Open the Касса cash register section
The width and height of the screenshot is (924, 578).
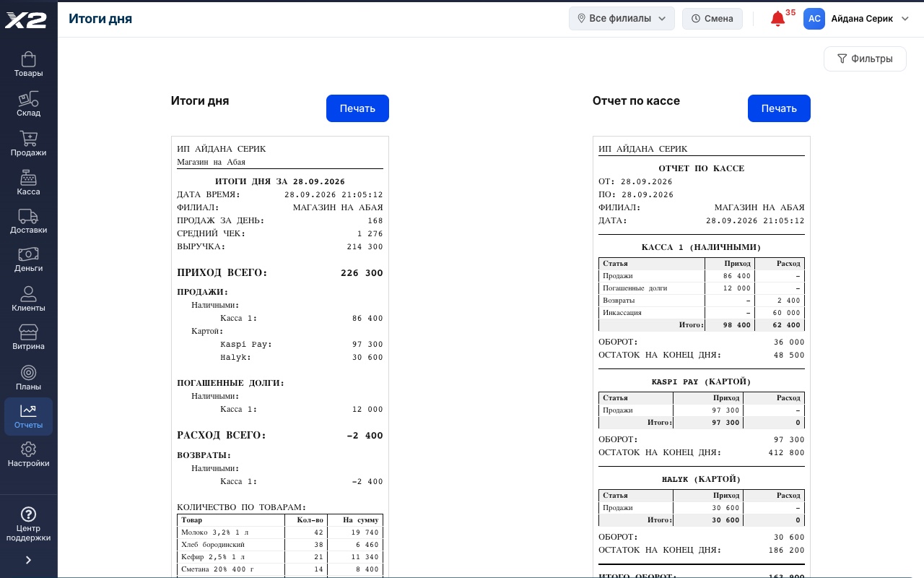[28, 183]
